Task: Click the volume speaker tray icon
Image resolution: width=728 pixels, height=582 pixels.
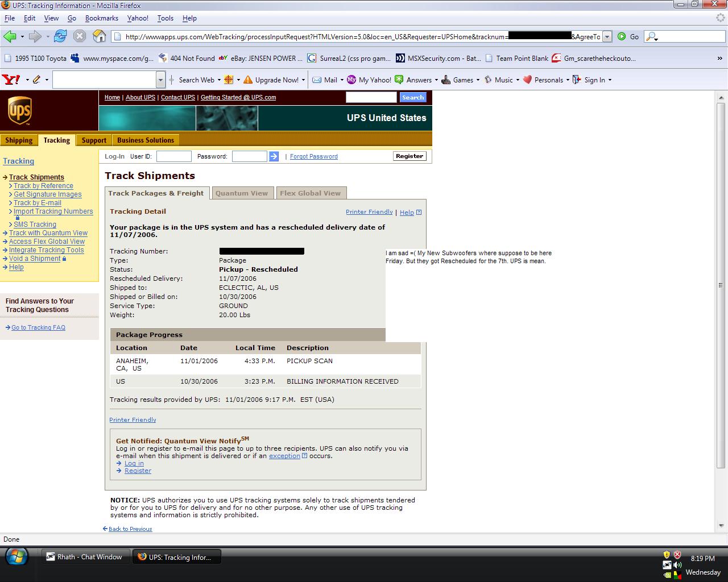Action: click(x=677, y=565)
